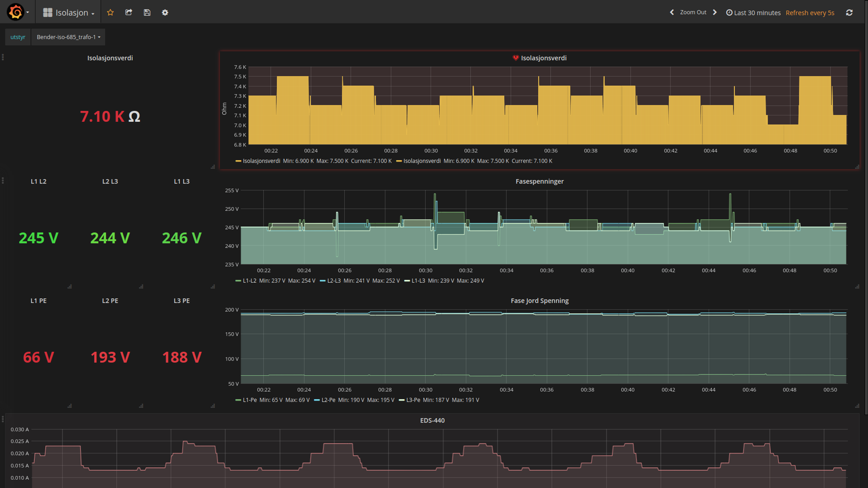
Task: Open the Fasespenninger panel title menu
Action: coord(539,181)
